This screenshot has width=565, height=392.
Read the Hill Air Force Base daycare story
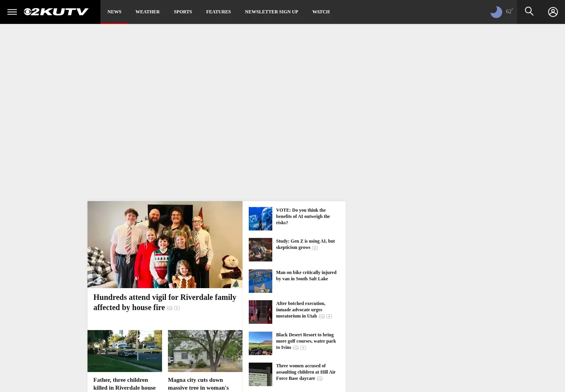click(x=306, y=372)
